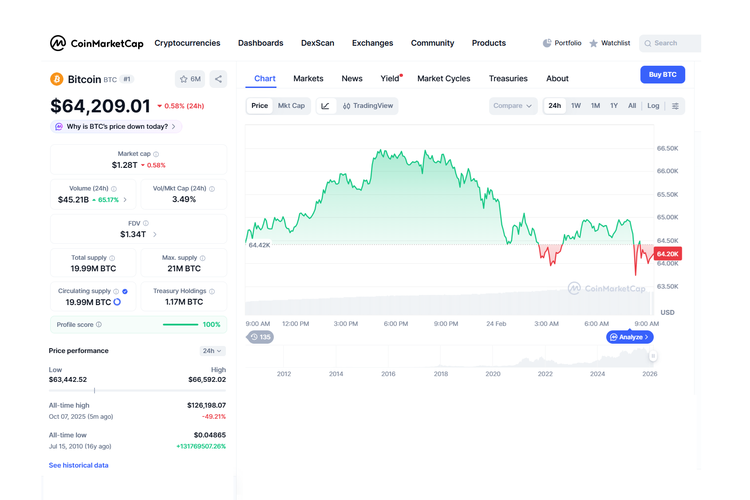The height and width of the screenshot is (500, 750).
Task: Click the share icon beside Bitcoin
Action: [x=218, y=79]
